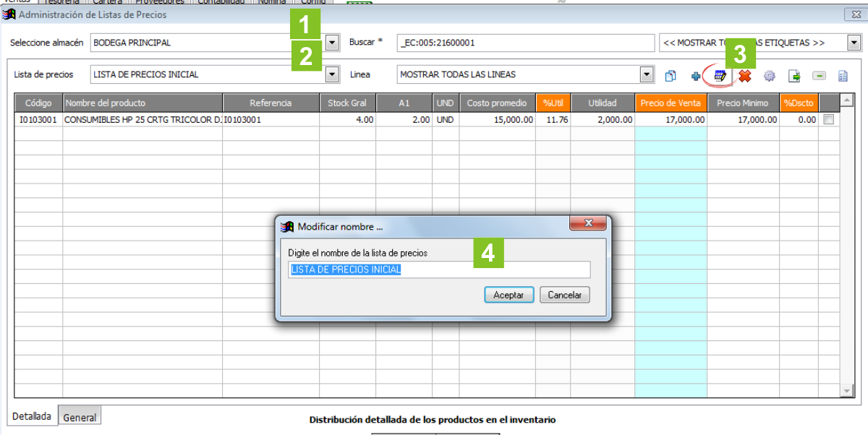Click the price list name text field
This screenshot has height=435, width=868.
pyautogui.click(x=439, y=270)
